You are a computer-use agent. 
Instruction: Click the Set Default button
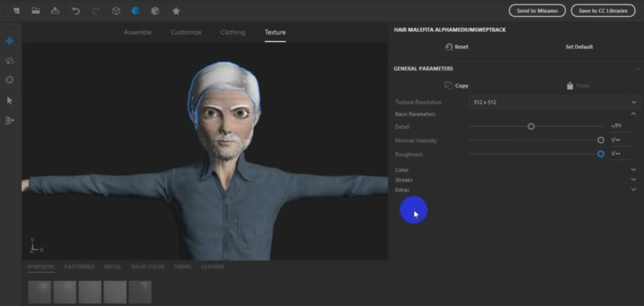[x=579, y=46]
